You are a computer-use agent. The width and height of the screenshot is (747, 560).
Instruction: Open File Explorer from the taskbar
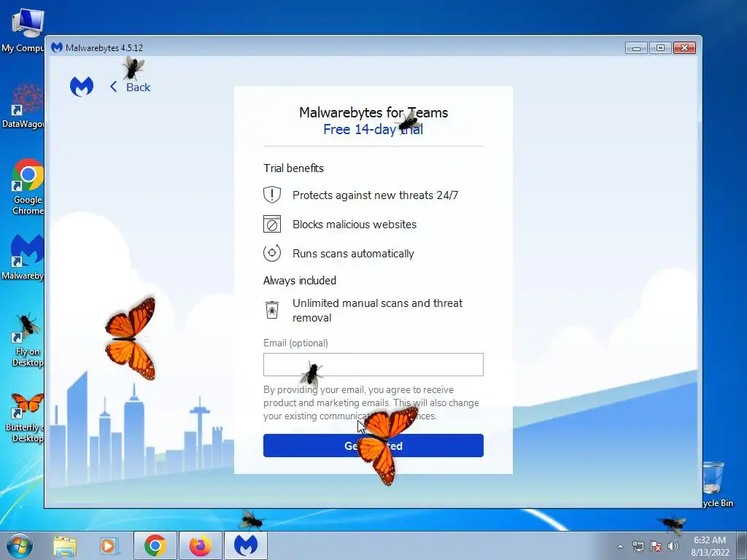click(65, 545)
